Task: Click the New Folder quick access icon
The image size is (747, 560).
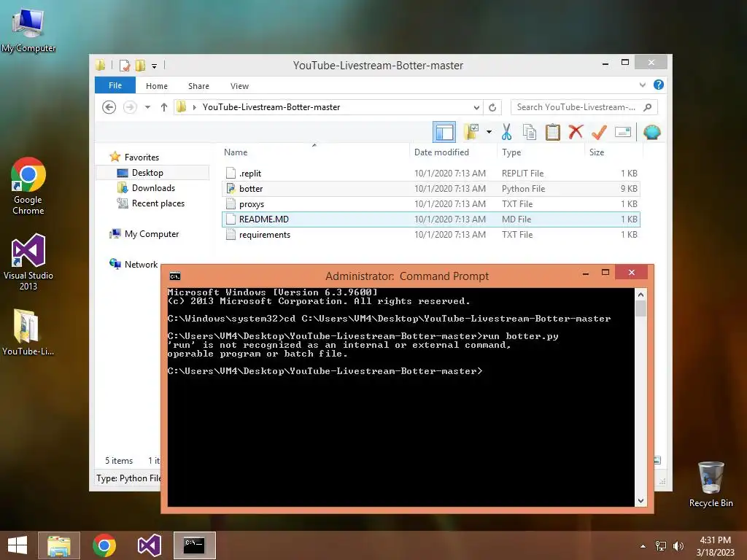Action: 140,65
